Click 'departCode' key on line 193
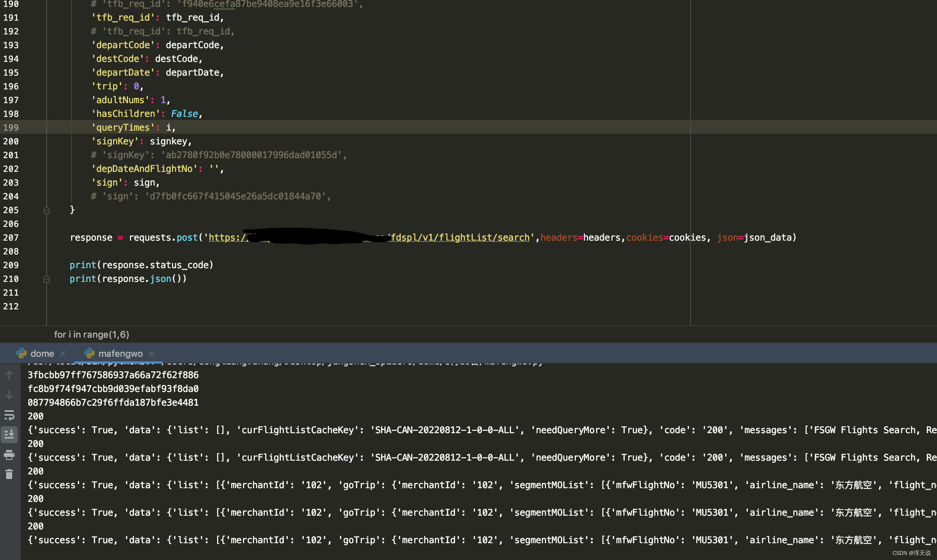 123,45
